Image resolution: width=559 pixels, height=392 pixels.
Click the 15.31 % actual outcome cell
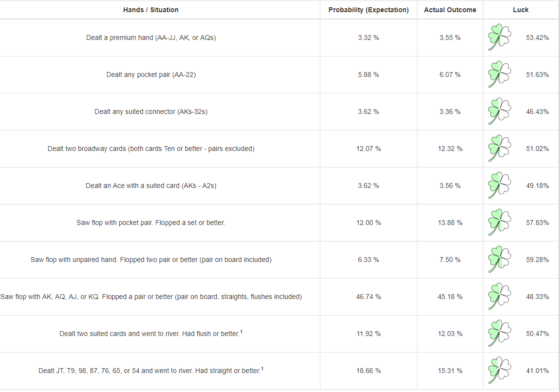coord(450,371)
